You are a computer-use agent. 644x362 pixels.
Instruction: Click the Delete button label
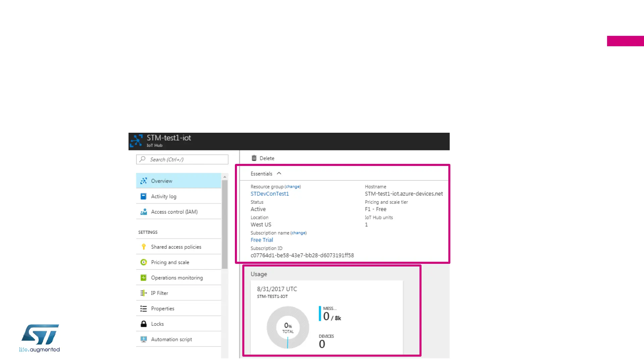click(267, 158)
